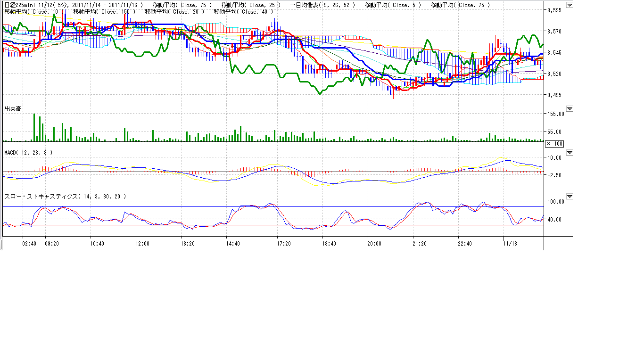The width and height of the screenshot is (644, 362).
Task: Click the 移動平均(Close, 10) legend entry
Action: tap(33, 12)
